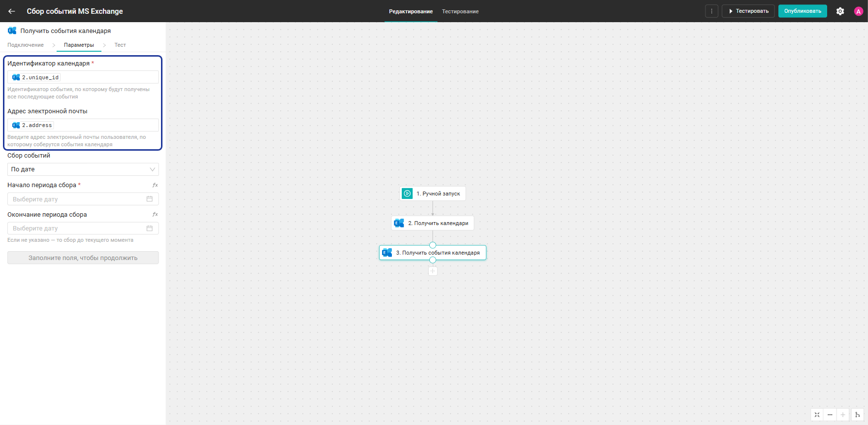Image resolution: width=868 pixels, height=425 pixels.
Task: Zoom out the canvas with minus
Action: point(830,415)
